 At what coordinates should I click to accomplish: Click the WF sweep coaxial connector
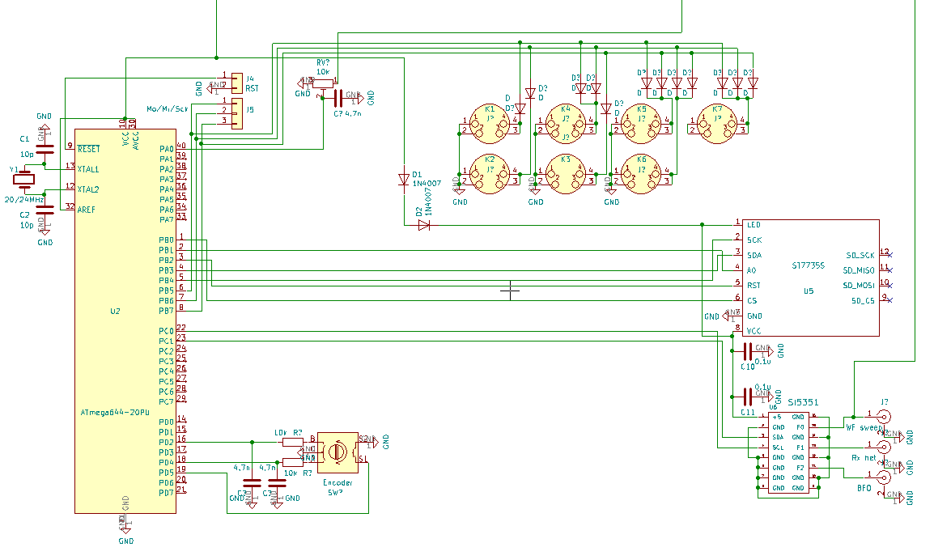883,417
